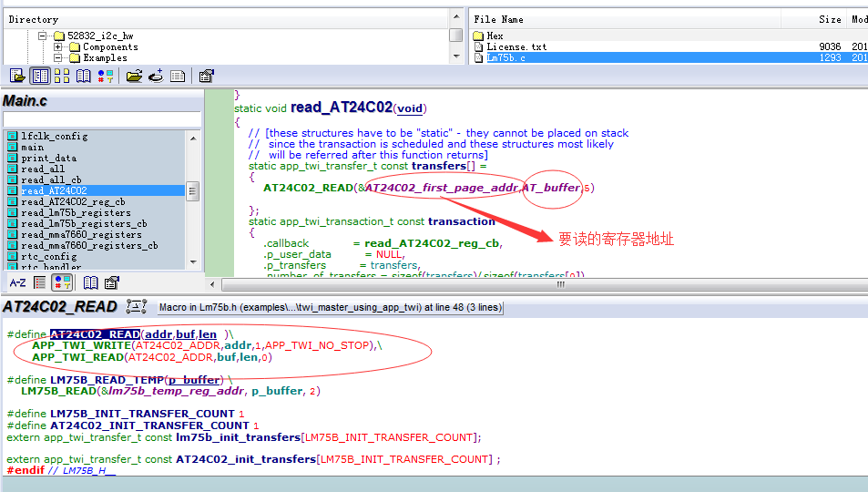The width and height of the screenshot is (868, 492).
Task: Open the project file list view icon
Action: coord(17,76)
